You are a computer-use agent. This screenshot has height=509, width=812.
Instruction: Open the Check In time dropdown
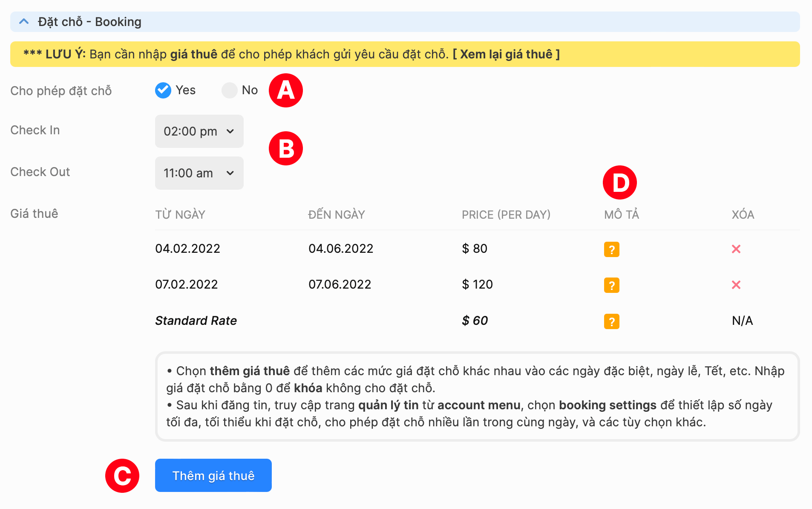tap(199, 131)
